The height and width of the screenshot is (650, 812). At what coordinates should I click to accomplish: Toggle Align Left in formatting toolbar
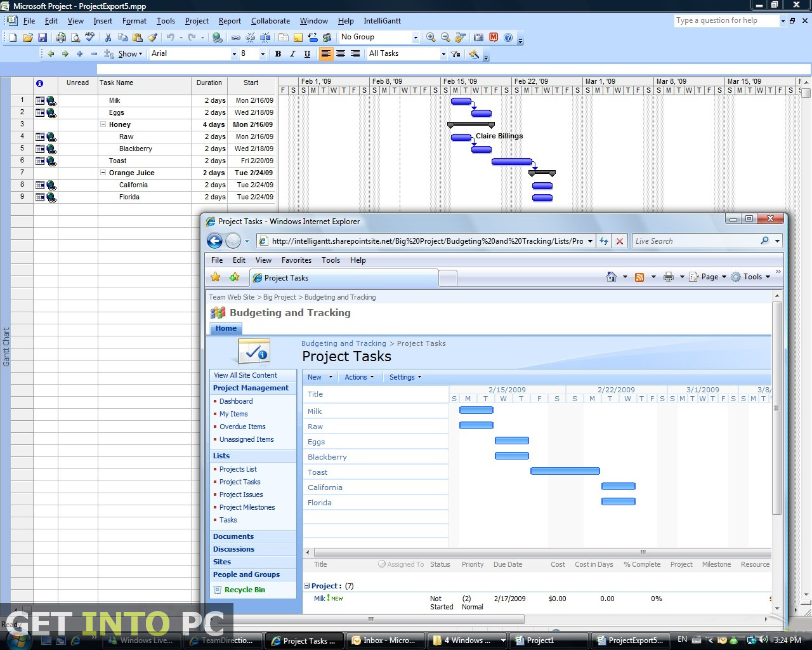(326, 54)
